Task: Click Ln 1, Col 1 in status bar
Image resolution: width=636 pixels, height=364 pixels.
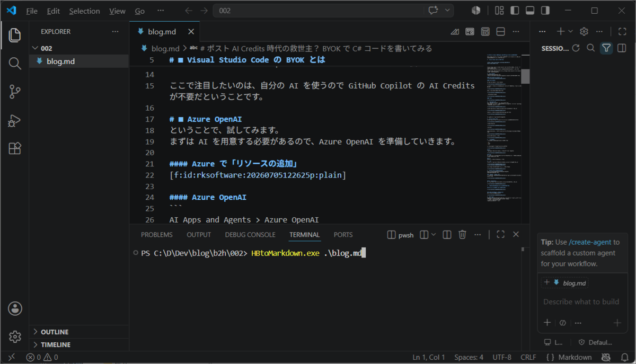Action: click(429, 357)
